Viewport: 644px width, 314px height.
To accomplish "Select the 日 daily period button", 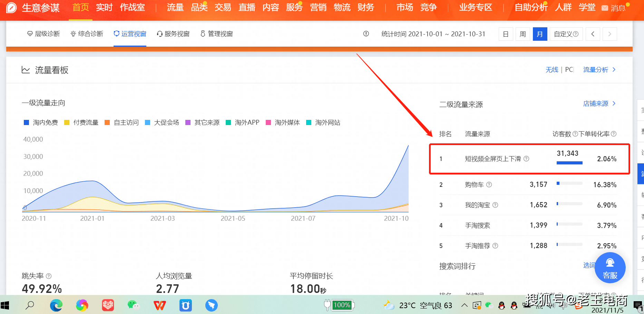I will pos(506,34).
